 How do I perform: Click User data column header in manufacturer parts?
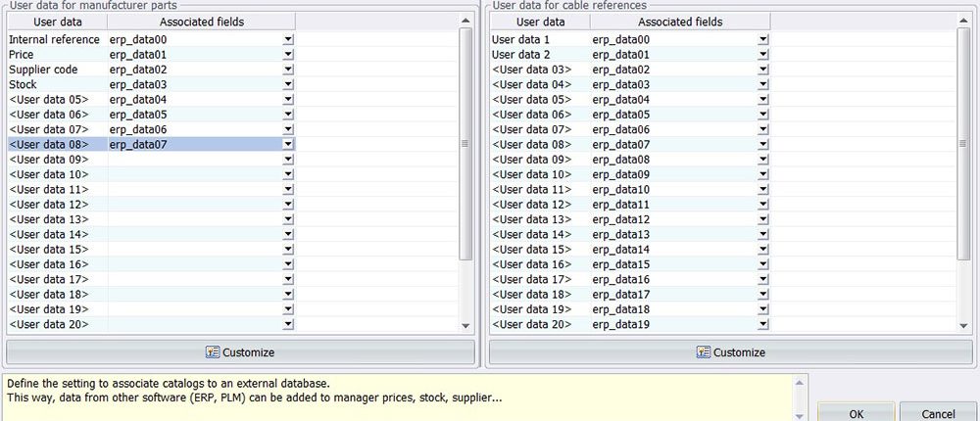(x=58, y=22)
